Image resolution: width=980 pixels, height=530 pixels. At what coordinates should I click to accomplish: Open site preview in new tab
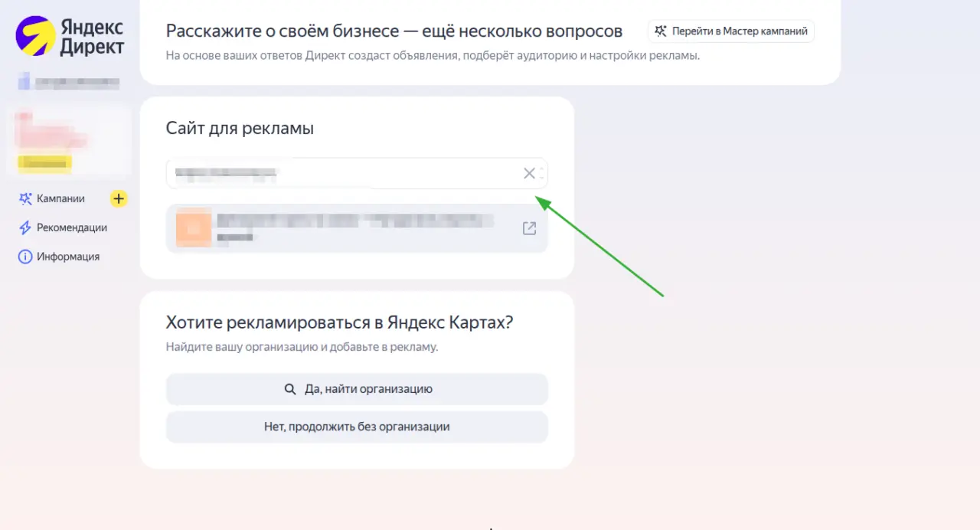coord(529,228)
